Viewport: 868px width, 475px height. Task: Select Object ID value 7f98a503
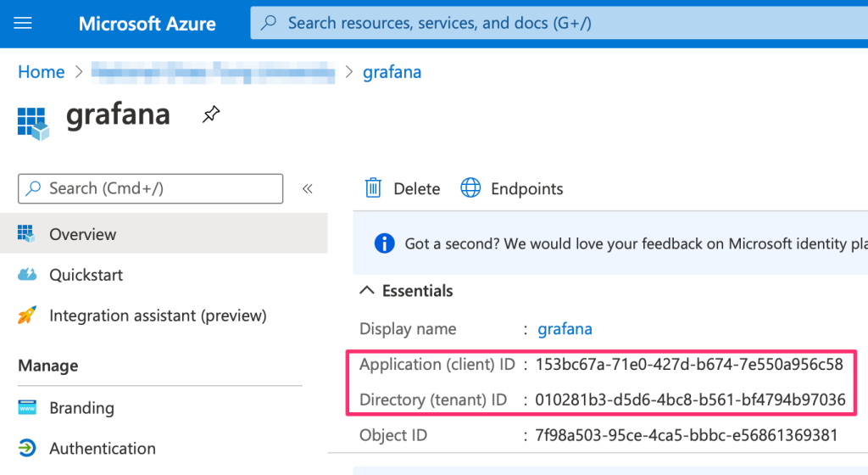pyautogui.click(x=687, y=435)
